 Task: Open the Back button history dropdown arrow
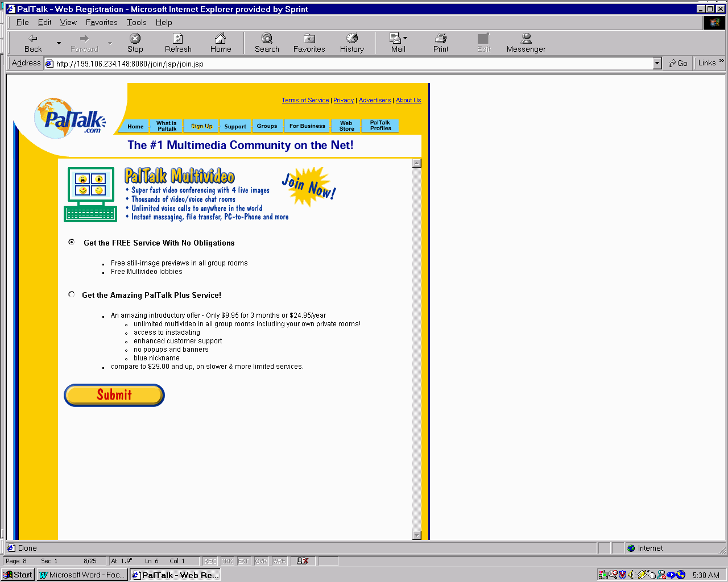(x=59, y=43)
